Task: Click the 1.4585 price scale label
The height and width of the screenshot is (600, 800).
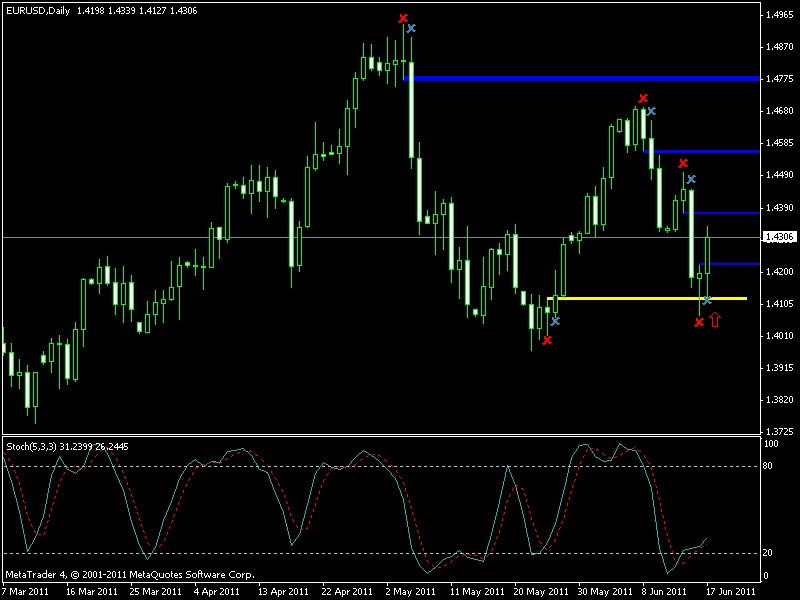Action: tap(780, 143)
